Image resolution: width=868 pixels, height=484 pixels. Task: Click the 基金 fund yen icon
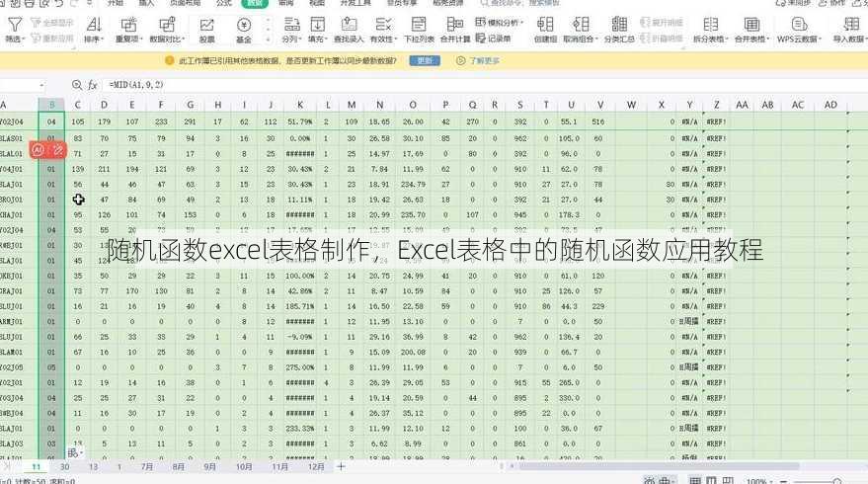244,25
